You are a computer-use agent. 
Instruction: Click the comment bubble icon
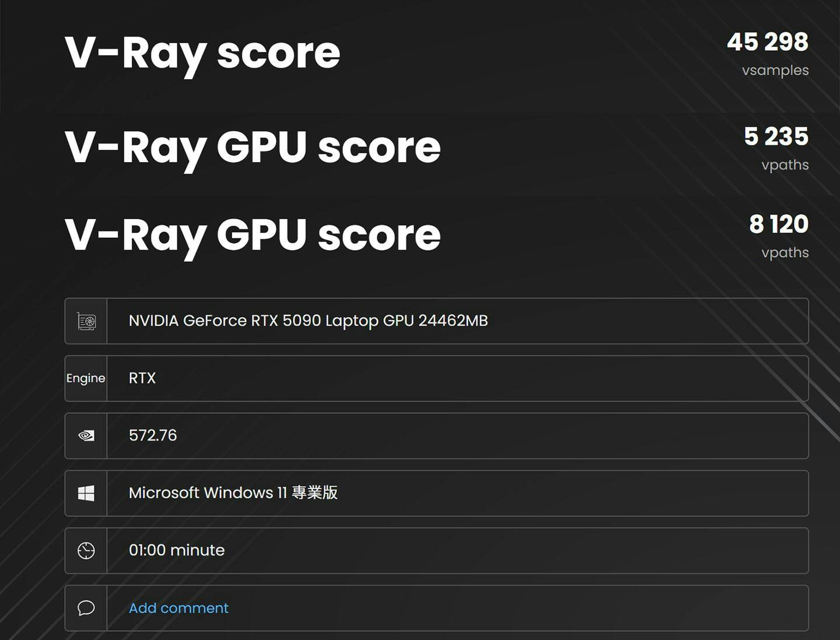pos(86,608)
